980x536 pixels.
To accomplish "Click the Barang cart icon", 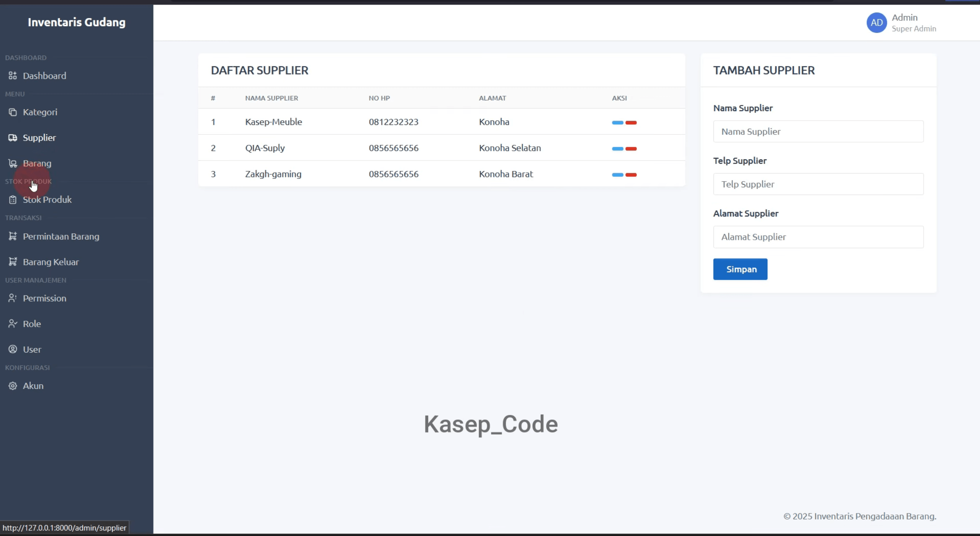I will [x=13, y=163].
